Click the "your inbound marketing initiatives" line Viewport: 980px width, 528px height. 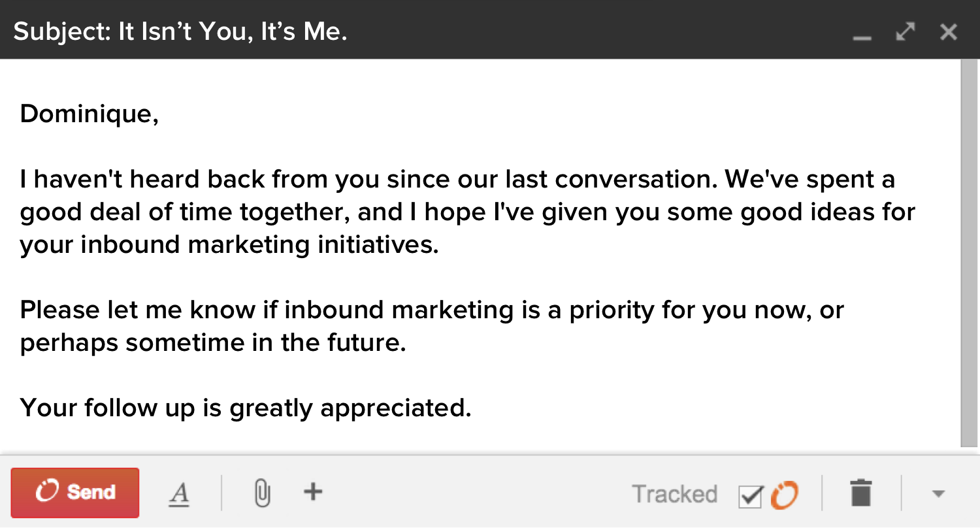coord(229,245)
